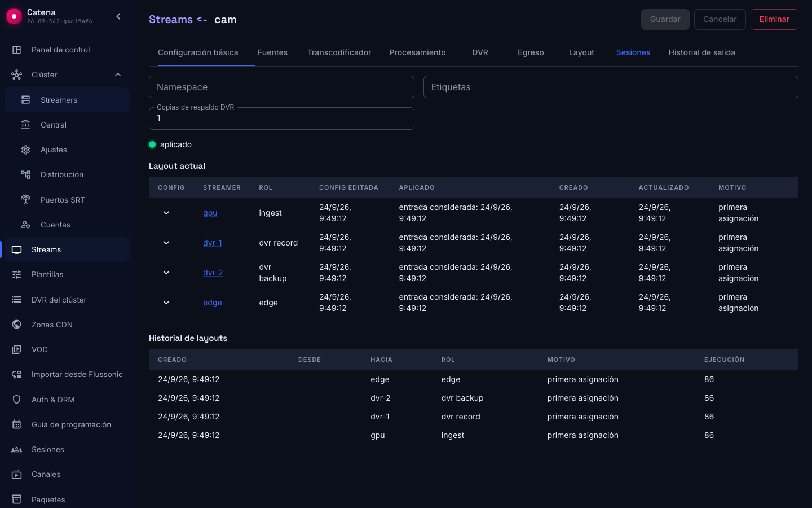Click the version text 26.09-542-g4c19af6
The image size is (812, 508).
point(60,21)
